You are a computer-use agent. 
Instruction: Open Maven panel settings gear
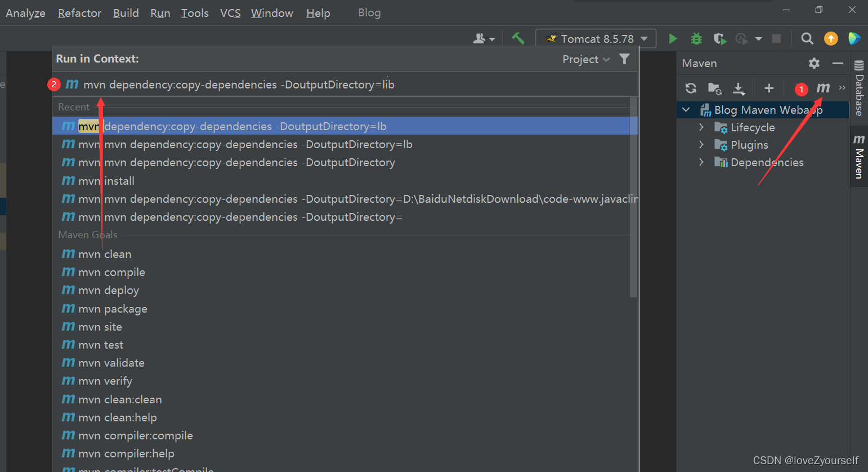tap(814, 63)
